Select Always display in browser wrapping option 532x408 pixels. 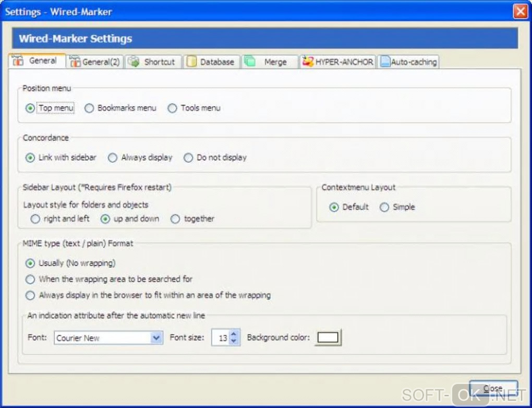(148, 295)
